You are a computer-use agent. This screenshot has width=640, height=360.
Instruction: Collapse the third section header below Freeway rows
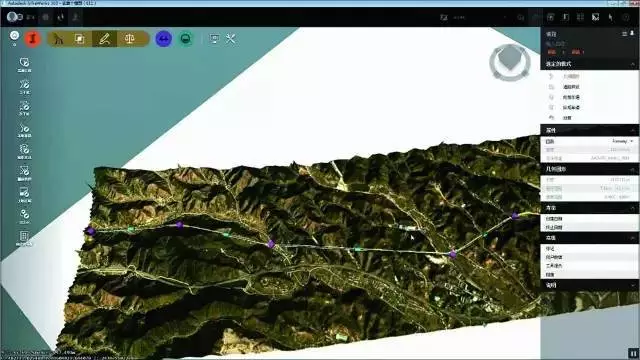point(633,169)
